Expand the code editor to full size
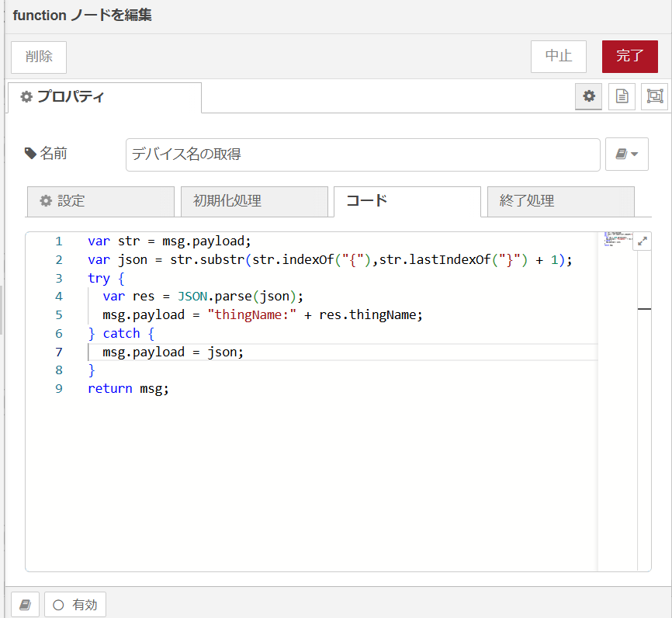Screen dimensions: 672x618 tap(642, 241)
